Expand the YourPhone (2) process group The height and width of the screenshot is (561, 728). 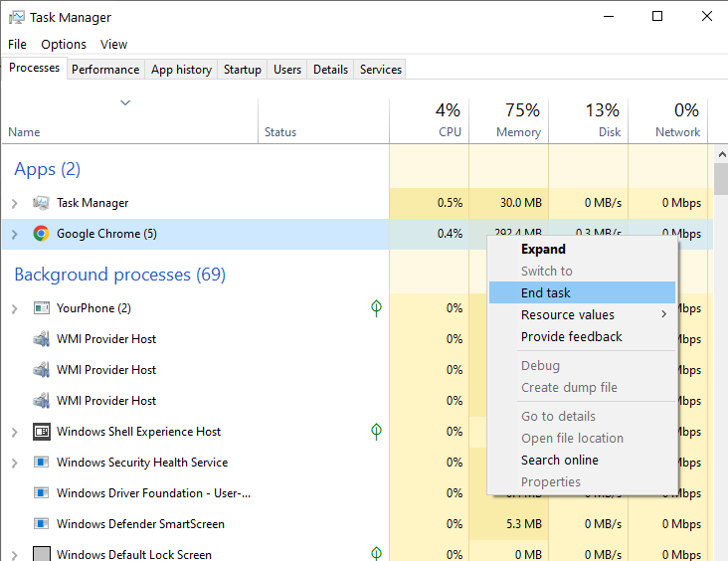(x=14, y=308)
